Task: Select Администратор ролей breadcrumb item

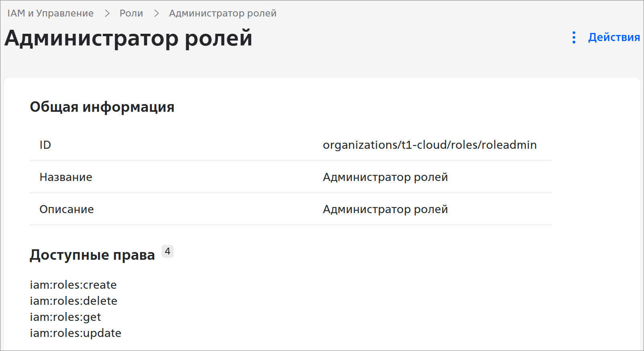Action: click(x=223, y=13)
